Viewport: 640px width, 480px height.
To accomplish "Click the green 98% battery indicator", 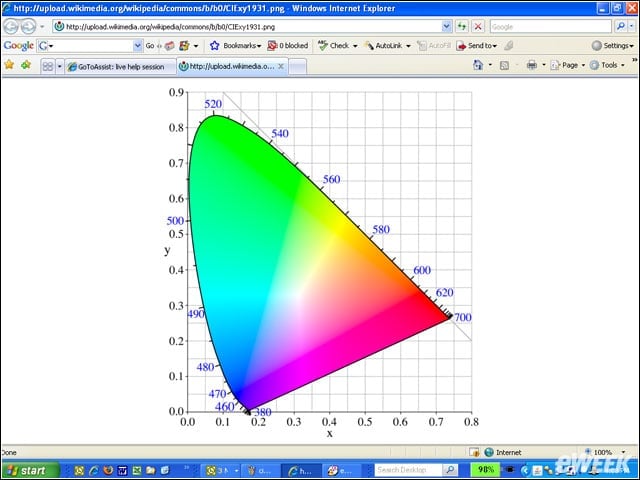I will pyautogui.click(x=485, y=470).
